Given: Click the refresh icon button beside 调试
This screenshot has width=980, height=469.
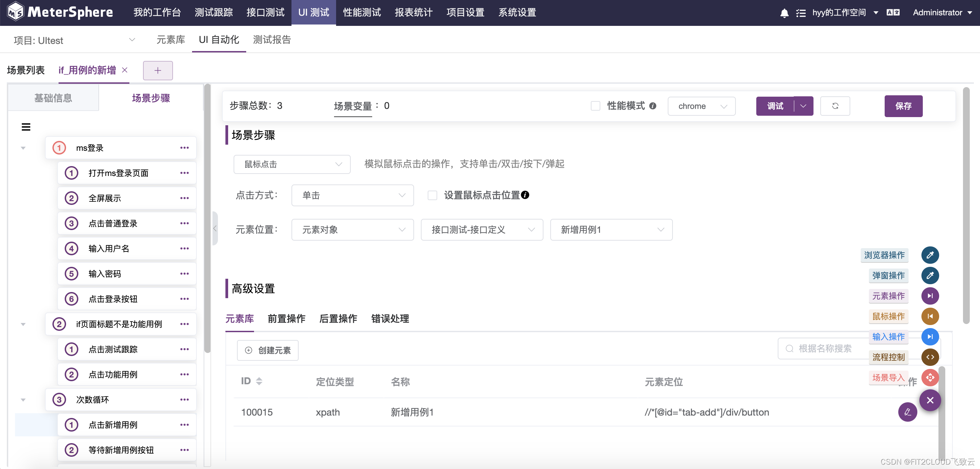Looking at the screenshot, I should (x=835, y=106).
